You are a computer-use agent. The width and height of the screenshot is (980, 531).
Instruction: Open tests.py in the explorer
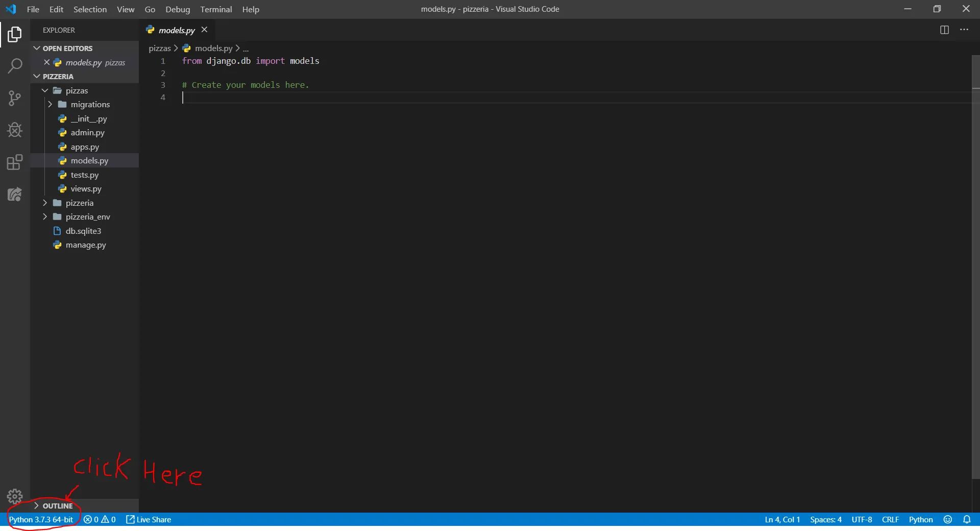pos(85,175)
